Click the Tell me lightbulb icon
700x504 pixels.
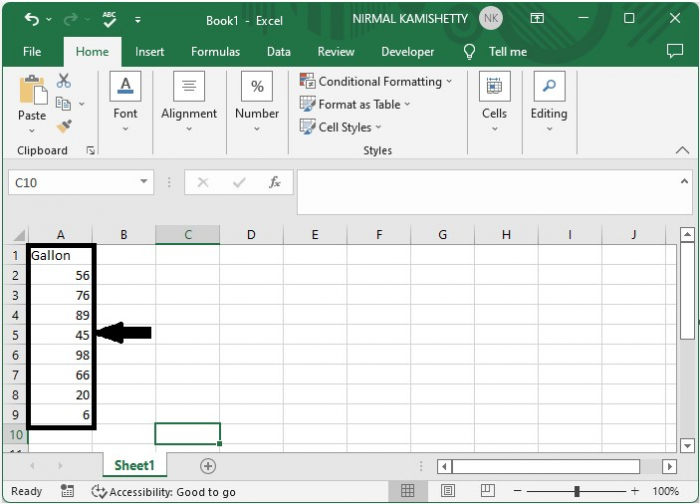[469, 51]
